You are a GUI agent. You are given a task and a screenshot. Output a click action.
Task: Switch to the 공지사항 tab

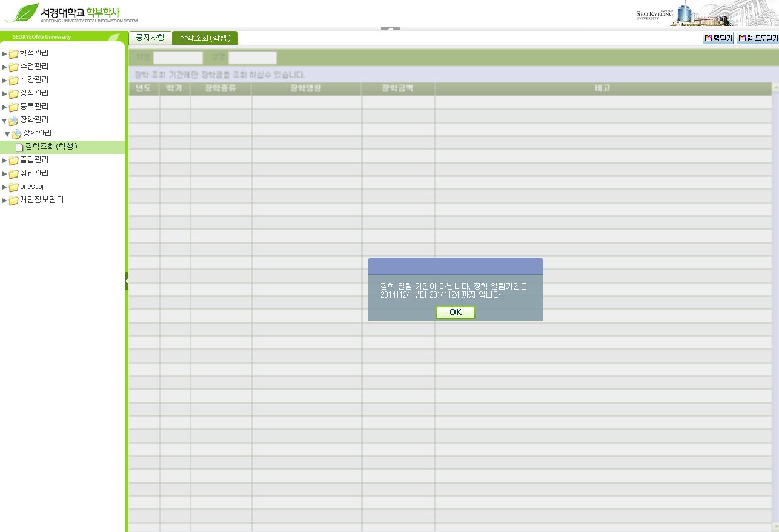(x=150, y=38)
